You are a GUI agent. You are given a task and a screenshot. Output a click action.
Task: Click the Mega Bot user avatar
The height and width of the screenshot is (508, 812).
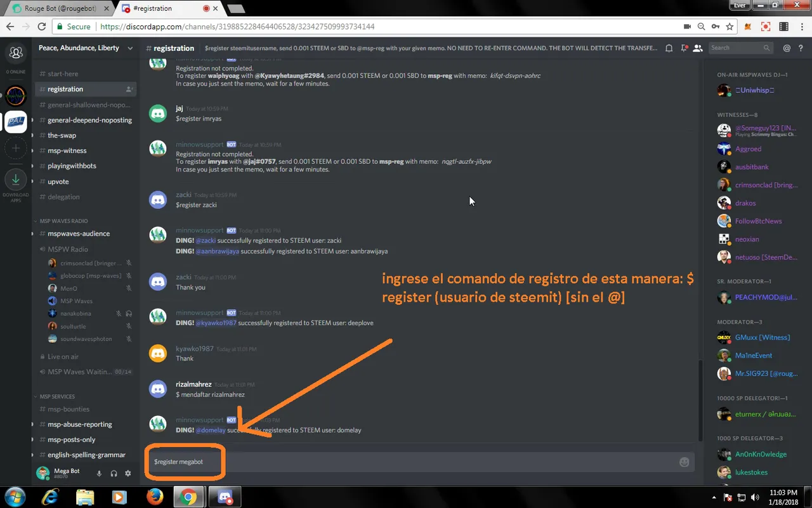click(x=43, y=473)
